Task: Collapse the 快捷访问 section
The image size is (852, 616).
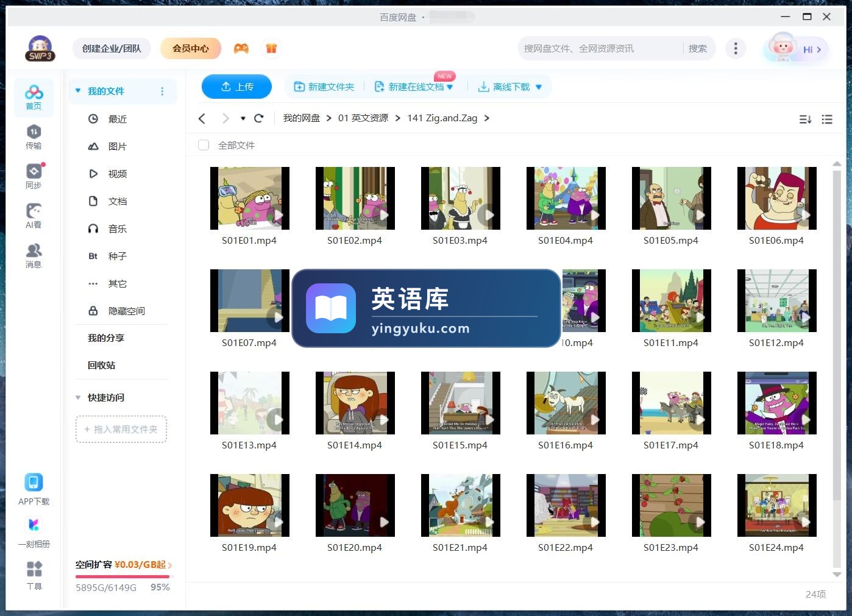Action: (78, 397)
